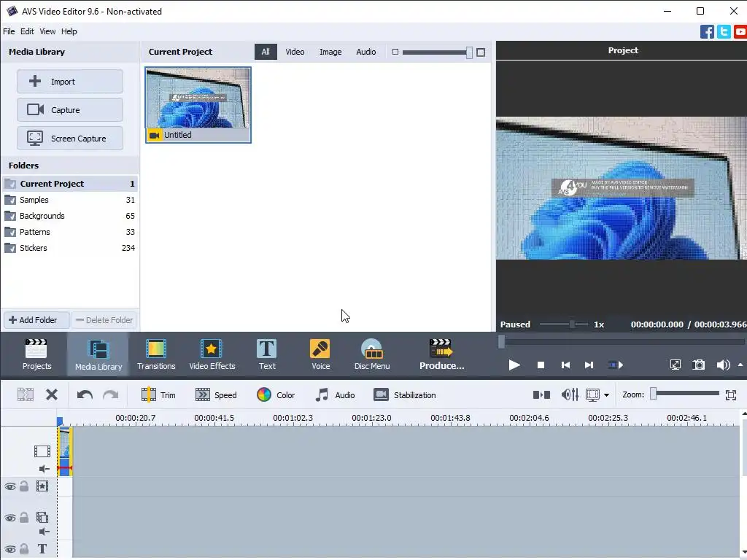
Task: Adjust the playback speed slider
Action: click(x=572, y=324)
